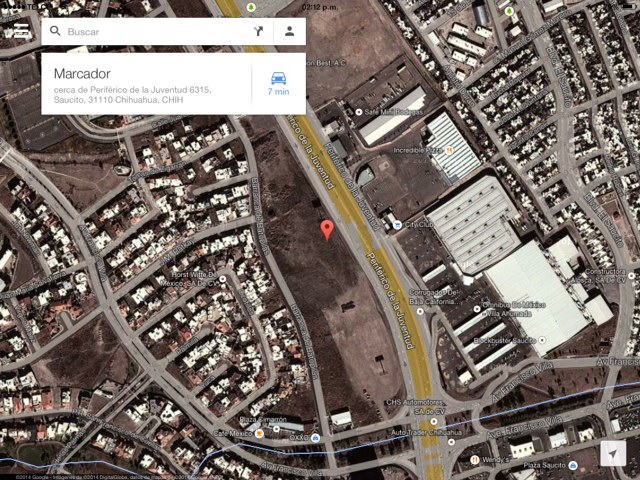Tap the Cafe Mexico orange marker
The width and height of the screenshot is (640, 480).
tap(259, 433)
